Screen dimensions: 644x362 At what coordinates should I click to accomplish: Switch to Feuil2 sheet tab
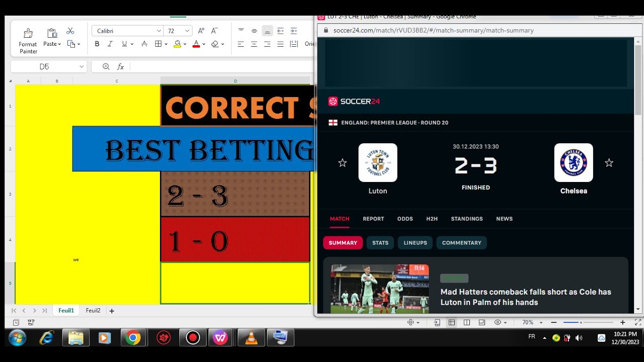pyautogui.click(x=93, y=311)
